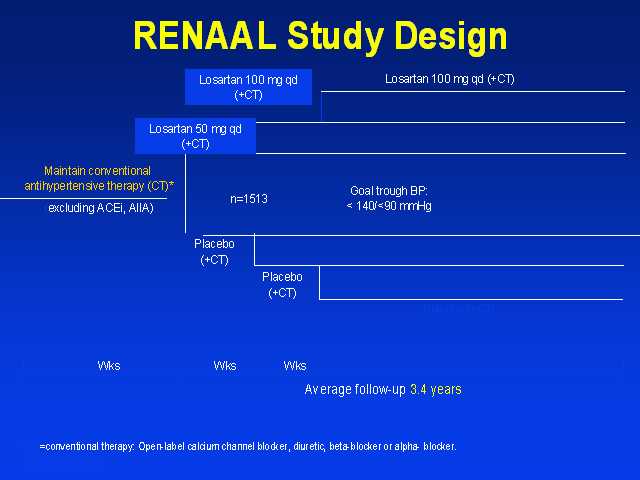640x480 pixels.
Task: Click the horizontal line right of Losartan 50 mg box
Action: coord(440,123)
